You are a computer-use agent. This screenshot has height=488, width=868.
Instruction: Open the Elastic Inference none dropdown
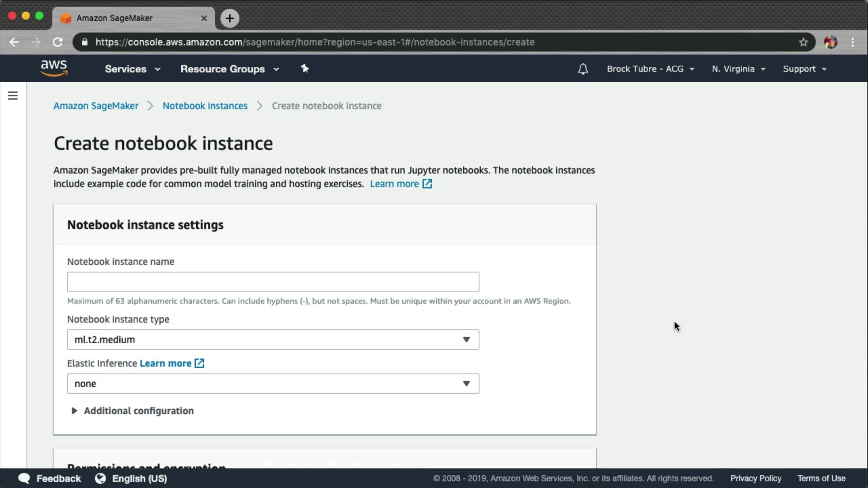[x=273, y=384]
